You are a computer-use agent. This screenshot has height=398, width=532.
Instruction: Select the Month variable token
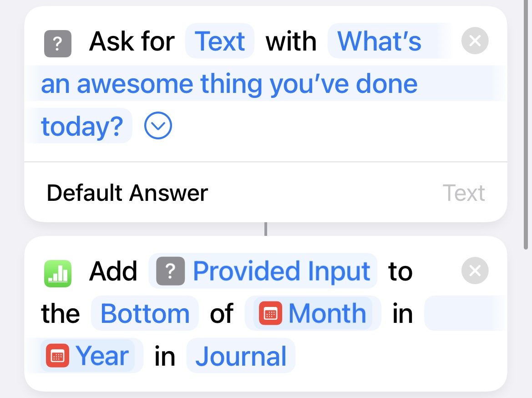[313, 313]
